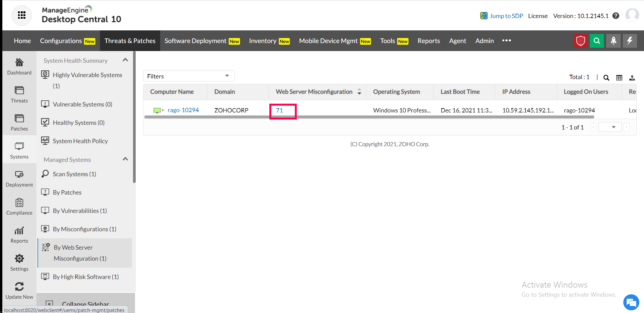The image size is (644, 313).
Task: Collapse the System Health Summary section
Action: click(x=125, y=60)
